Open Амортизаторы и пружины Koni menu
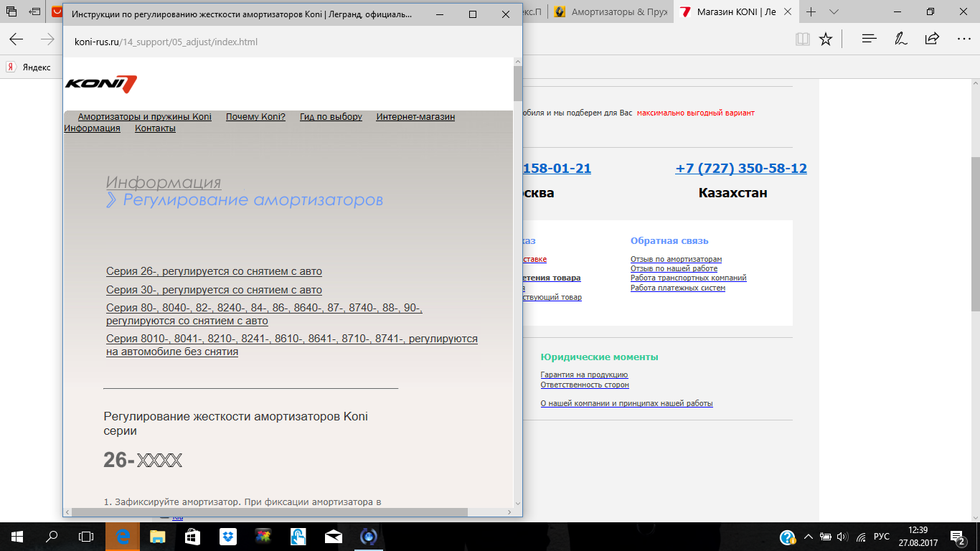Image resolution: width=980 pixels, height=551 pixels. [145, 117]
